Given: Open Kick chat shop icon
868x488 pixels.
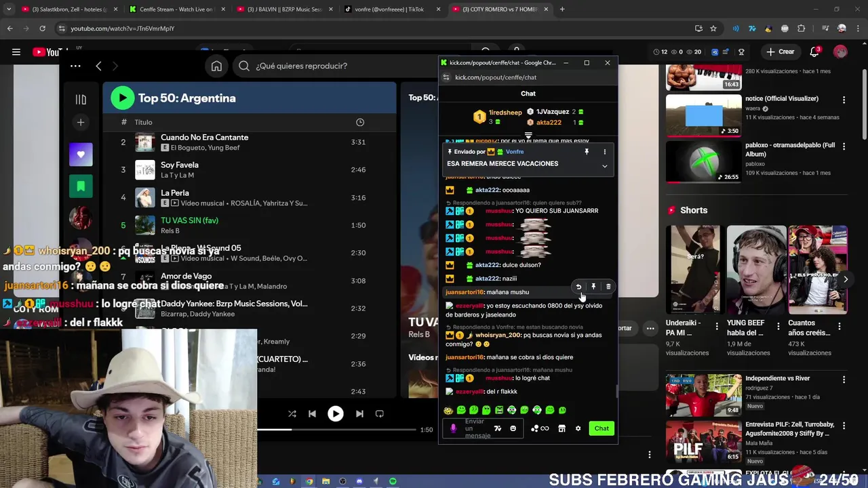Looking at the screenshot, I should point(561,428).
